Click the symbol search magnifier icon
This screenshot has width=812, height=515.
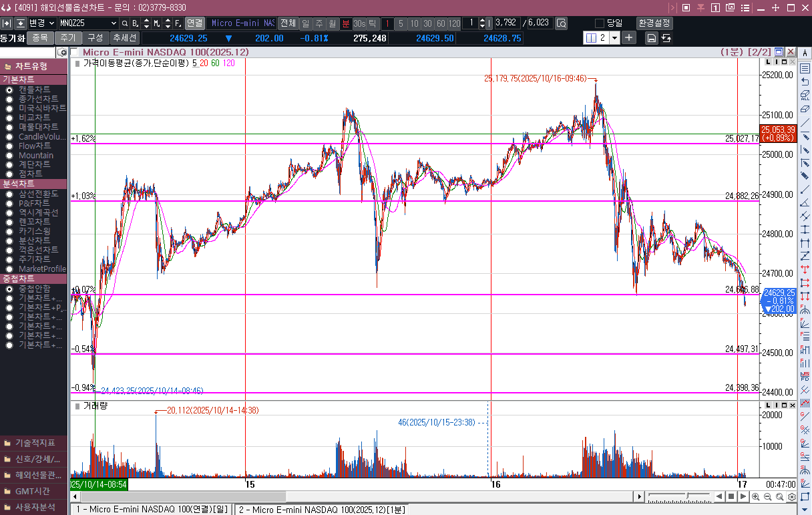pyautogui.click(x=124, y=23)
